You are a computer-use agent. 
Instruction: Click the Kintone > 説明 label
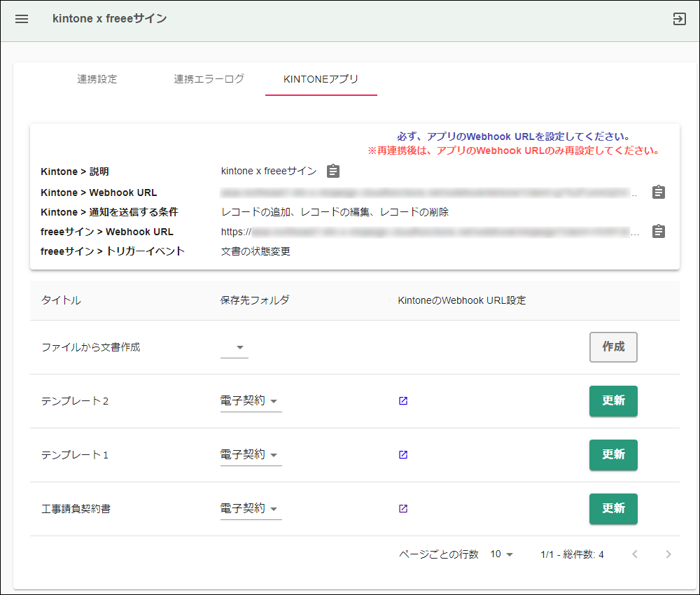[x=75, y=171]
